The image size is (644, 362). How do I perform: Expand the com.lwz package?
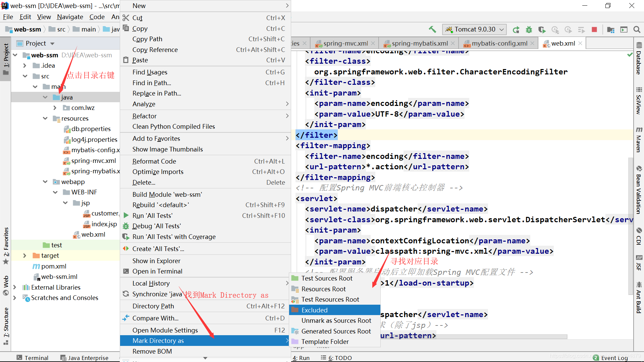(55, 108)
